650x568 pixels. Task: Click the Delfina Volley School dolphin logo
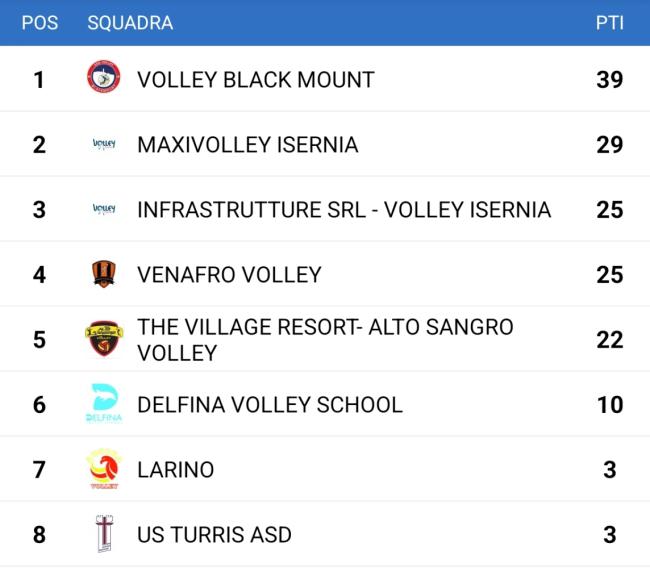(104, 404)
